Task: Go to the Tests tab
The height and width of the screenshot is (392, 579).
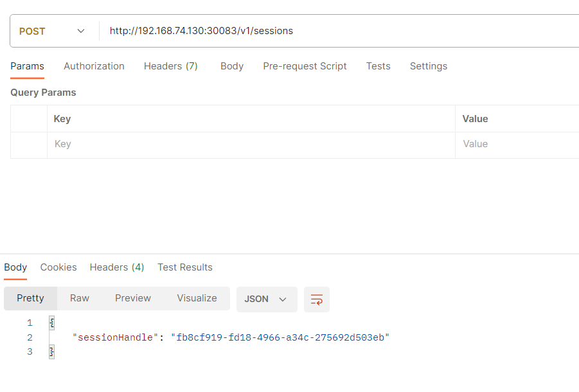Action: coord(378,66)
